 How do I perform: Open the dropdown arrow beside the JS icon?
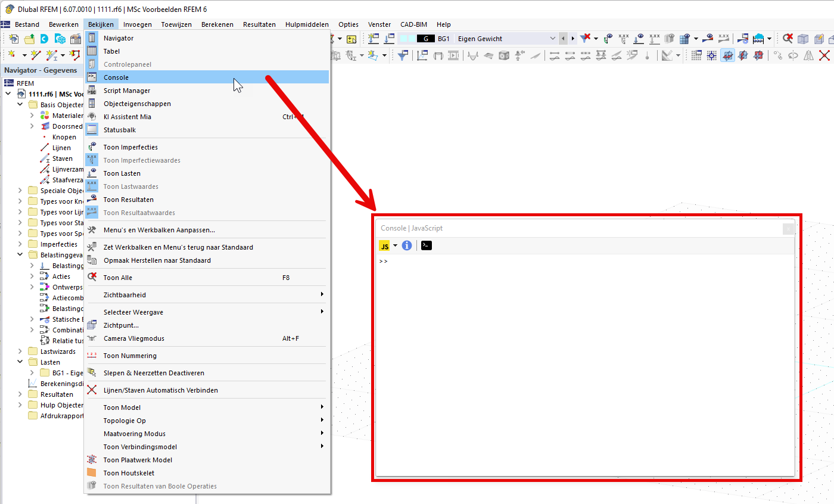click(395, 245)
